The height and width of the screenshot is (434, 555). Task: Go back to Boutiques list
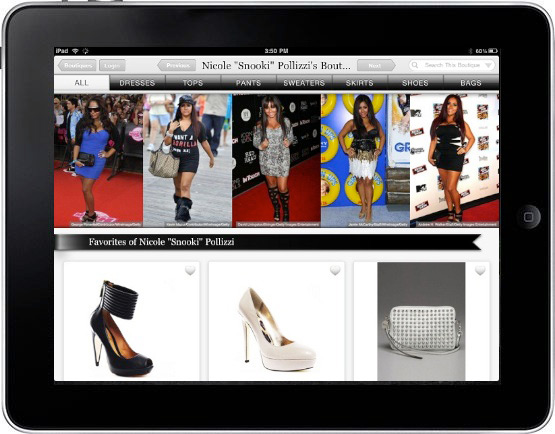click(77, 65)
